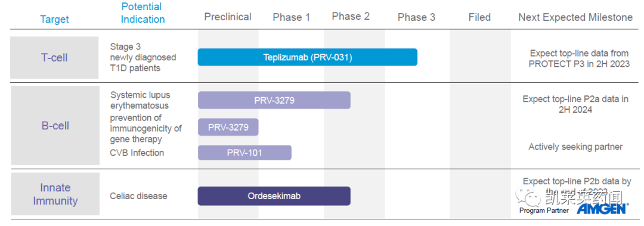Click the Celiac disease indication text
Screen dimensions: 644x226
click(x=138, y=196)
